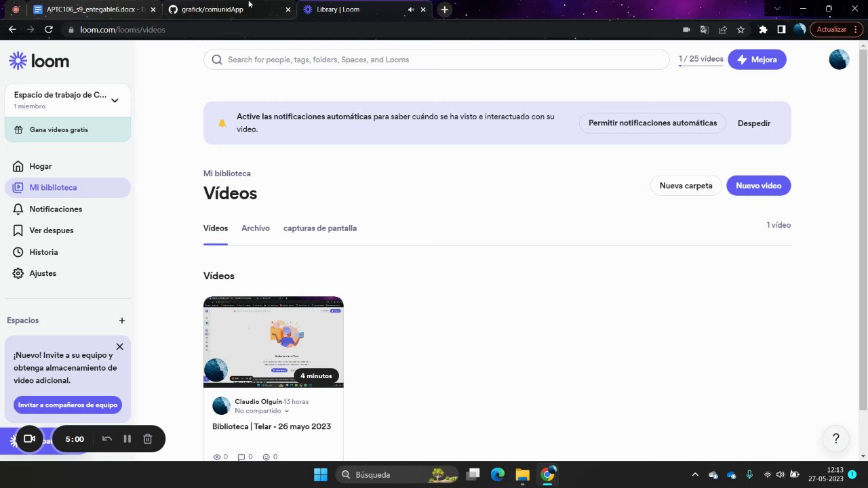Select Mi biblioteca in the sidebar

(67, 188)
